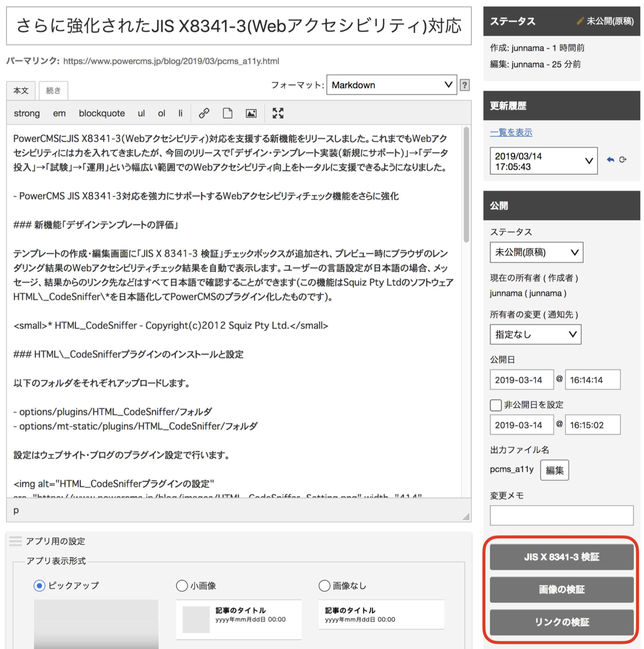The width and height of the screenshot is (644, 649).
Task: Open the ステータス dropdown showing 未公開(原稿)
Action: [x=536, y=252]
